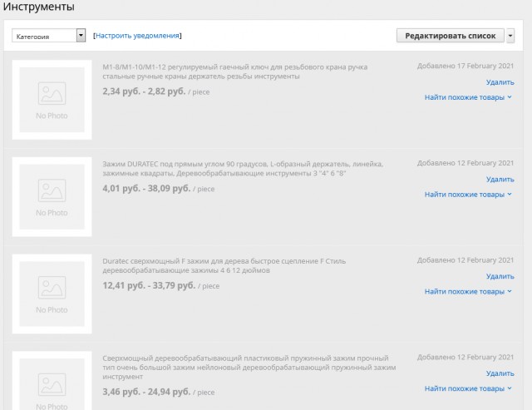Screen dimensions: 532x410
Task: Click thumbnail of M1-8 wrench product
Action: pyautogui.click(x=52, y=100)
